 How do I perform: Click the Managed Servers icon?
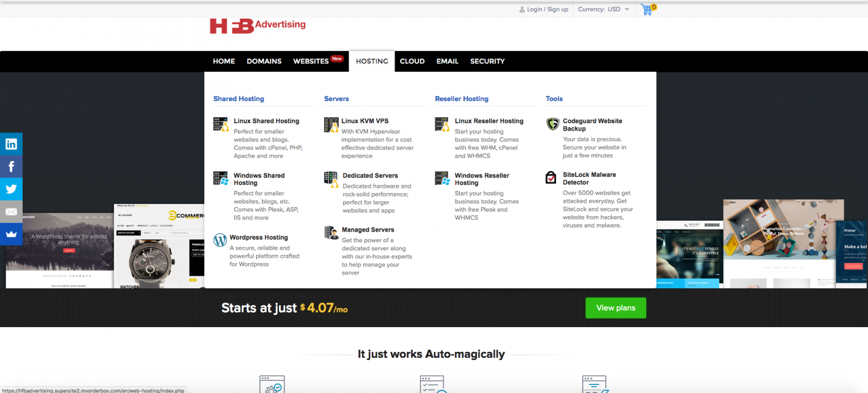[x=332, y=232]
